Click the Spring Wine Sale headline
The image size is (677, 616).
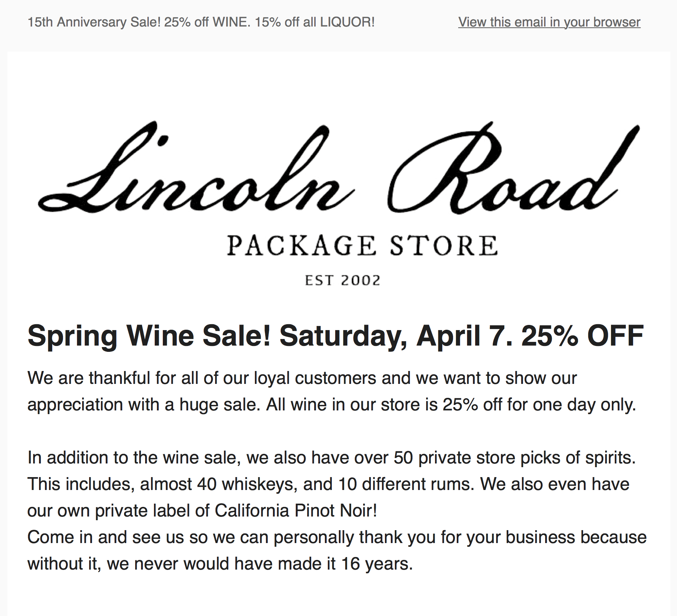click(x=336, y=336)
